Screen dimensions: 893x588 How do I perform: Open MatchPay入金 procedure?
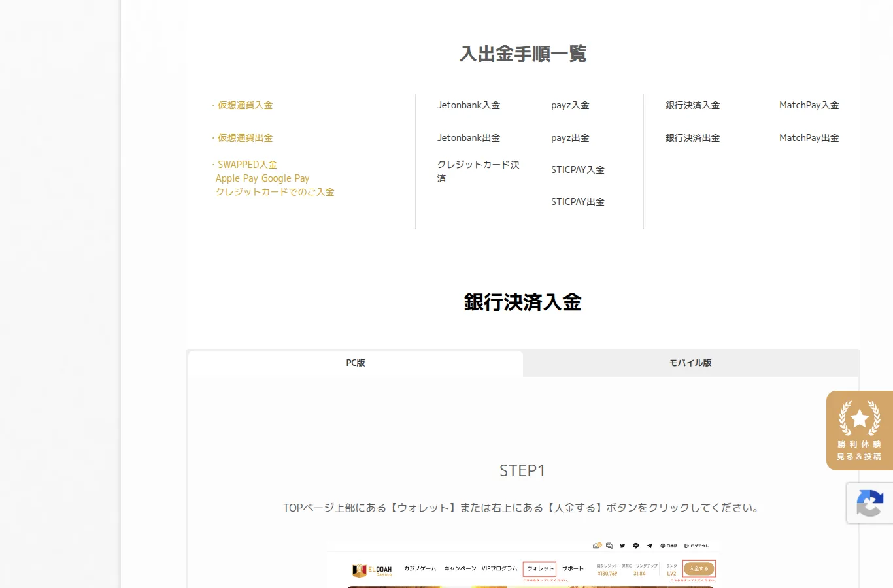(809, 105)
